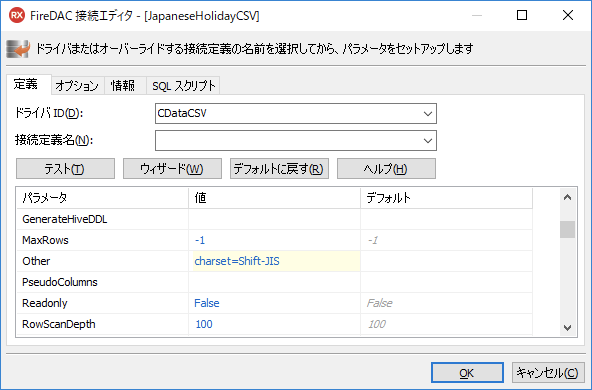The width and height of the screenshot is (592, 390).
Task: Select the MaxRows parameter name
Action: pos(45,240)
